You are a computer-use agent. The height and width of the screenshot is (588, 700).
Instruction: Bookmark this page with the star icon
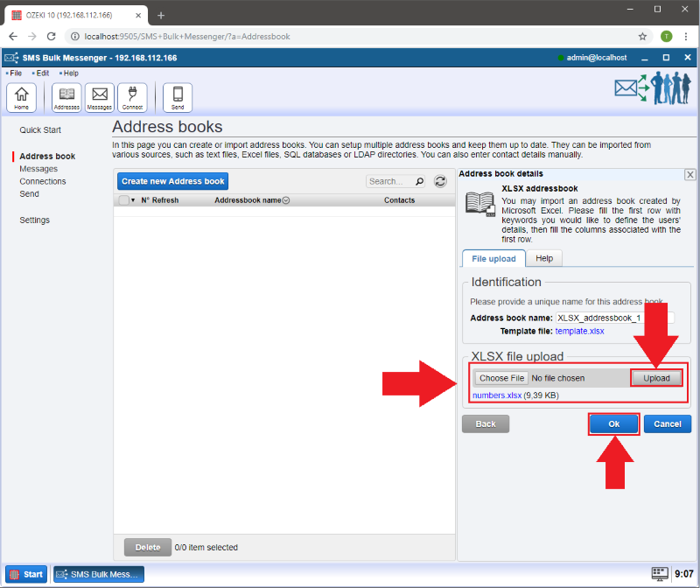click(x=642, y=37)
